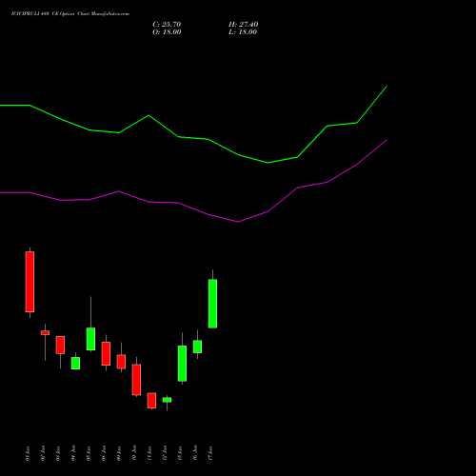Screen dimensions: 476x476
Task: Click the high value H: 27.40
Action: (x=243, y=25)
